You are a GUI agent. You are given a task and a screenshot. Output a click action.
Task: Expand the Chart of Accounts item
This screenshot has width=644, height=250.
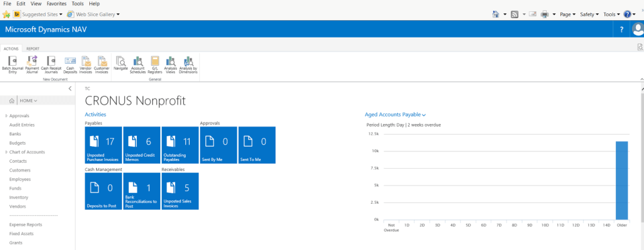click(x=6, y=152)
